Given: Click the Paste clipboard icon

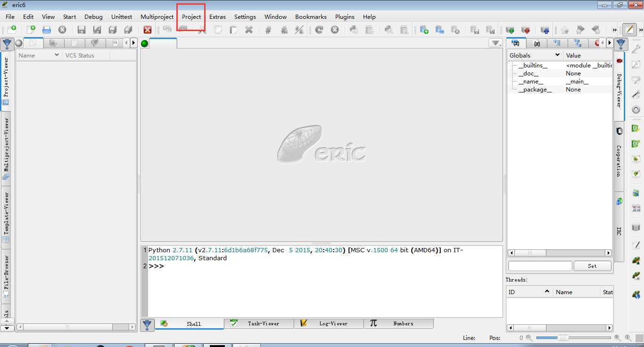Looking at the screenshot, I should 233,30.
